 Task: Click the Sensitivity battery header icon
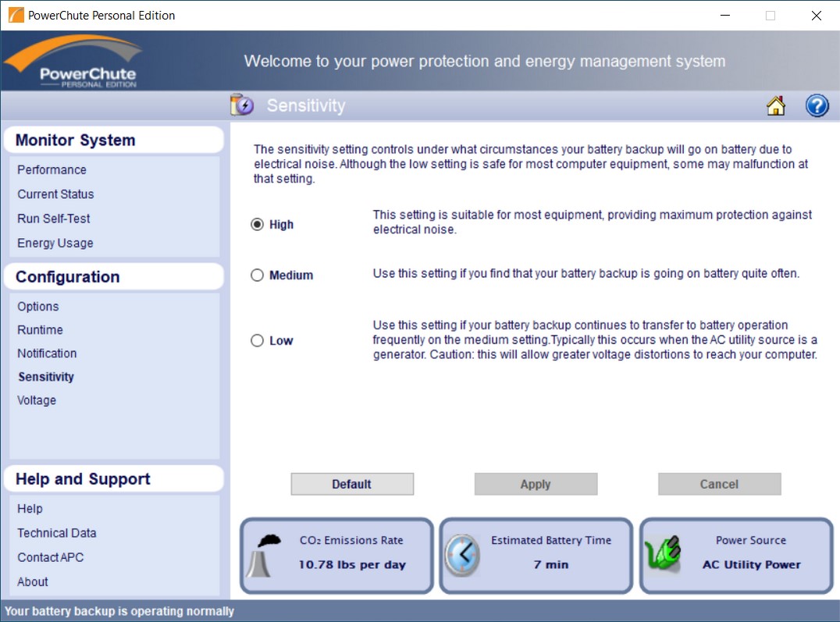coord(241,105)
